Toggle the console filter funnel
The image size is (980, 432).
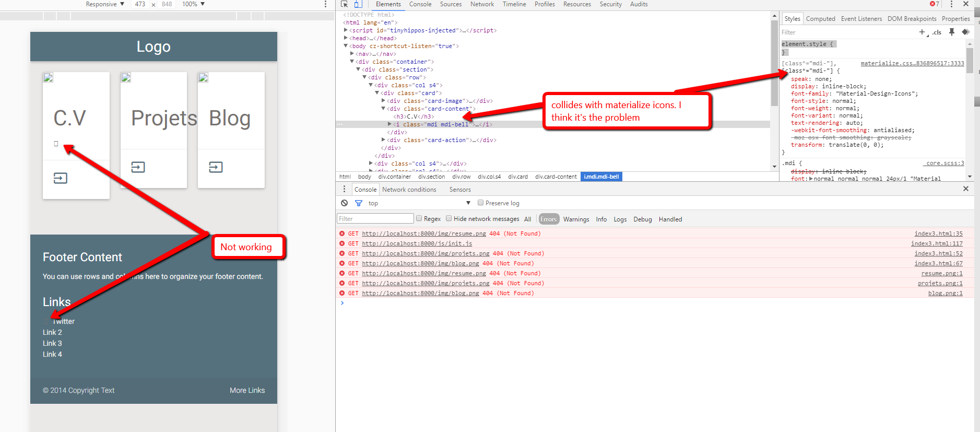coord(359,203)
